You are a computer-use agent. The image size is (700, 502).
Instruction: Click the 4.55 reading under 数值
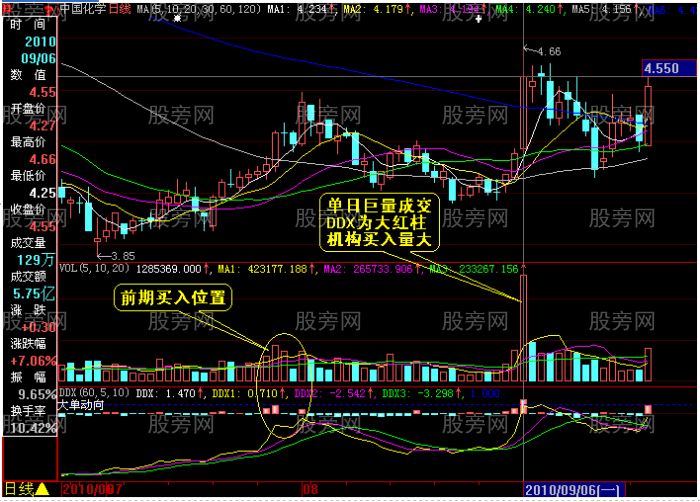[x=42, y=92]
